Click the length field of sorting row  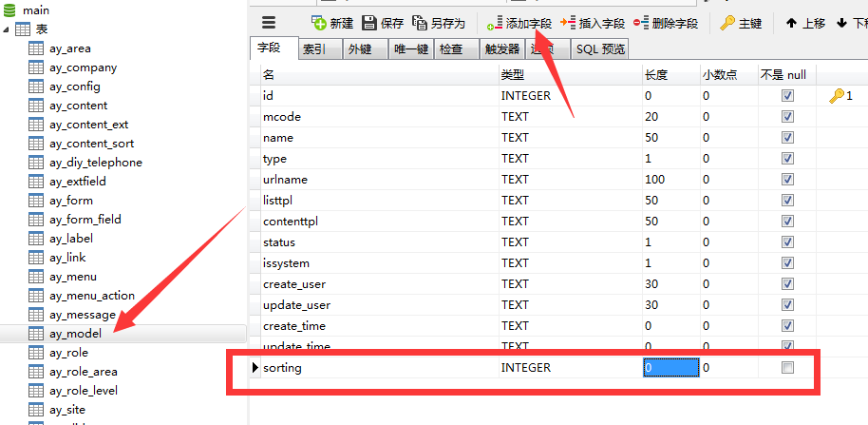point(670,368)
